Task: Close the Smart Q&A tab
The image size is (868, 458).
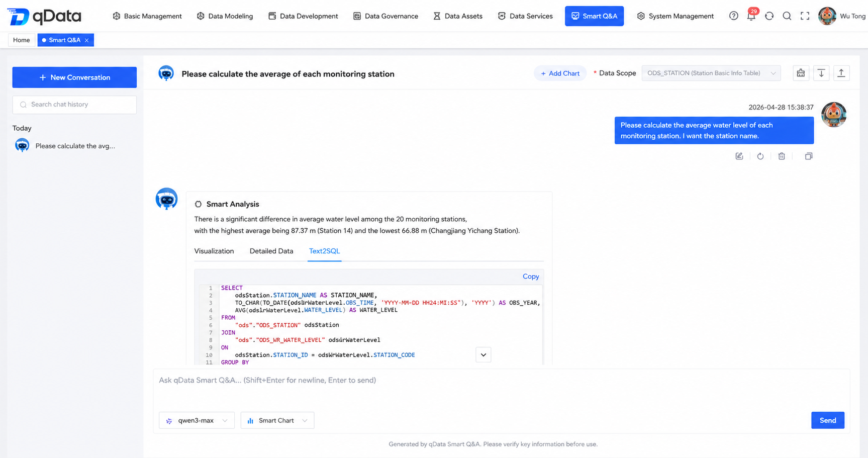Action: [x=87, y=40]
